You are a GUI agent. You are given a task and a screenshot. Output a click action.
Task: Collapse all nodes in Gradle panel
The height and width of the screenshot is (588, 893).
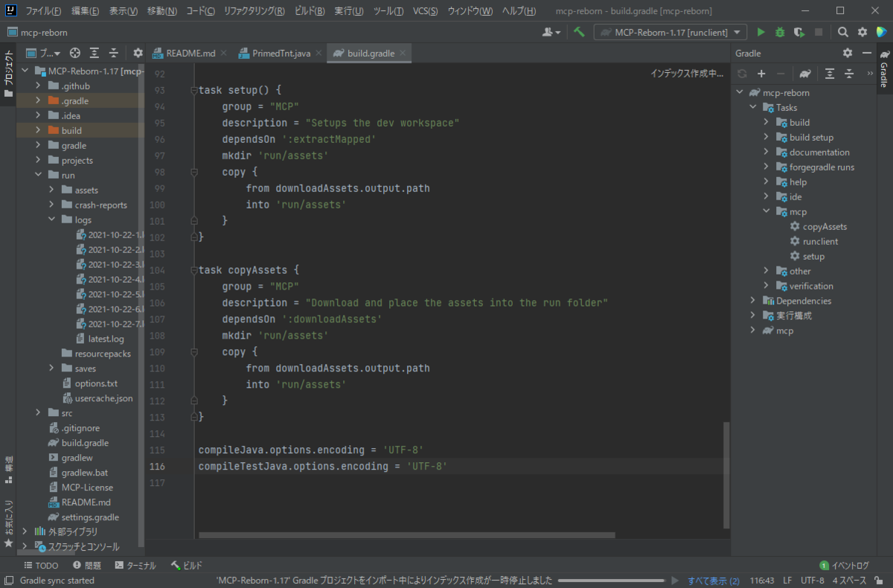[x=849, y=74]
